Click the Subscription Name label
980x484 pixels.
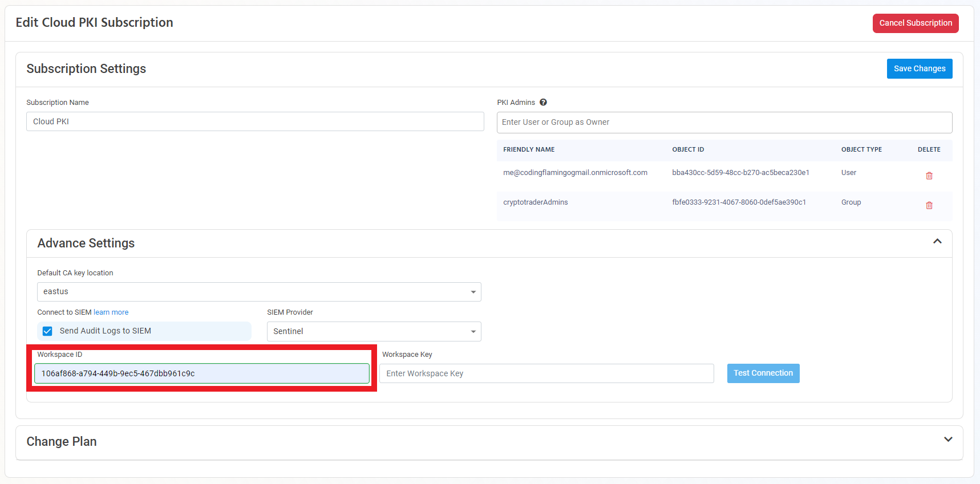click(58, 103)
